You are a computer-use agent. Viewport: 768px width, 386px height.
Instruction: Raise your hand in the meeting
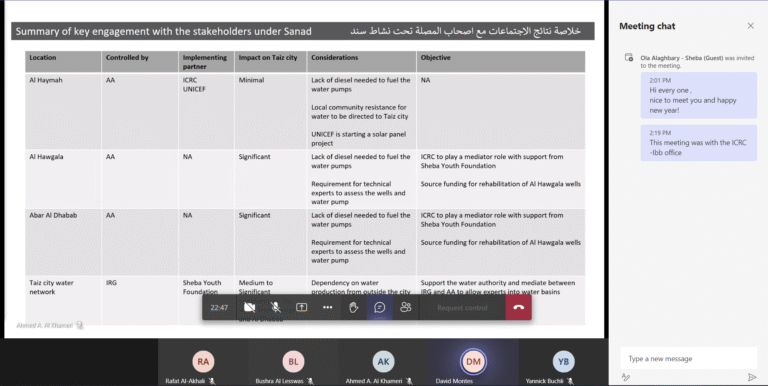(x=354, y=308)
